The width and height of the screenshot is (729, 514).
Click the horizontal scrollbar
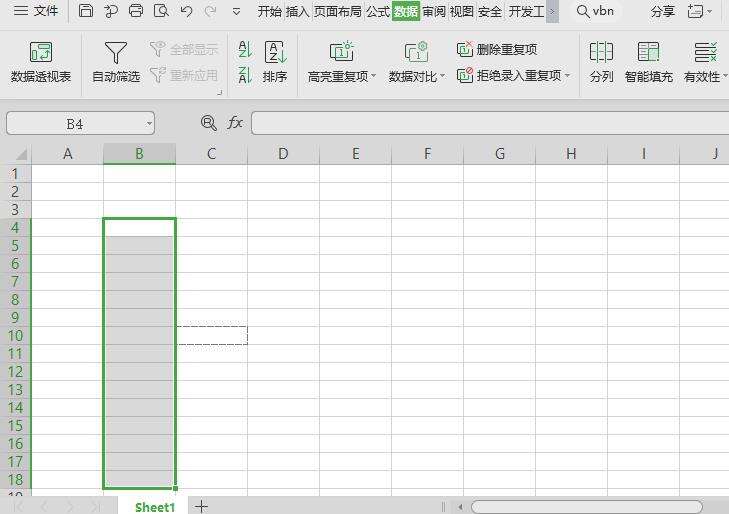coord(587,507)
